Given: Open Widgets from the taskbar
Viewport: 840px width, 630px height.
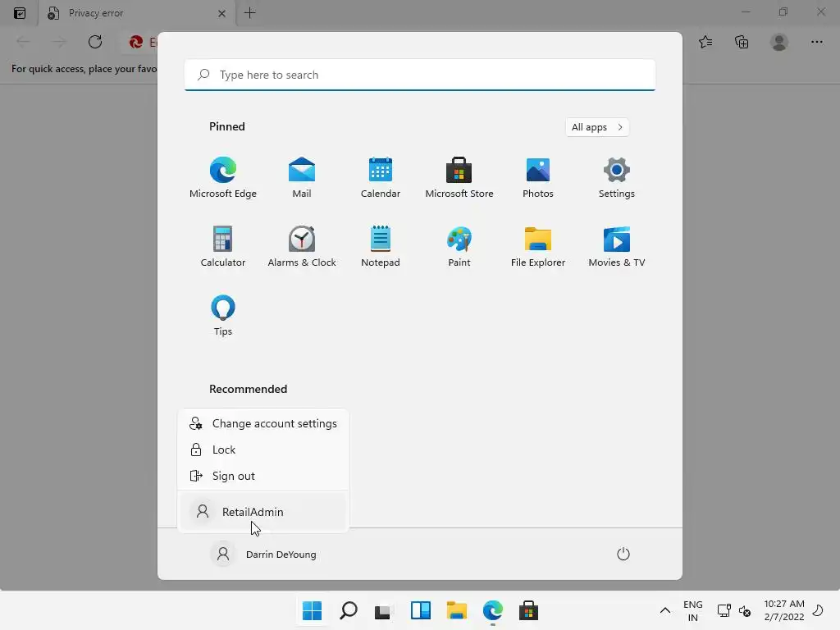Looking at the screenshot, I should [x=421, y=610].
